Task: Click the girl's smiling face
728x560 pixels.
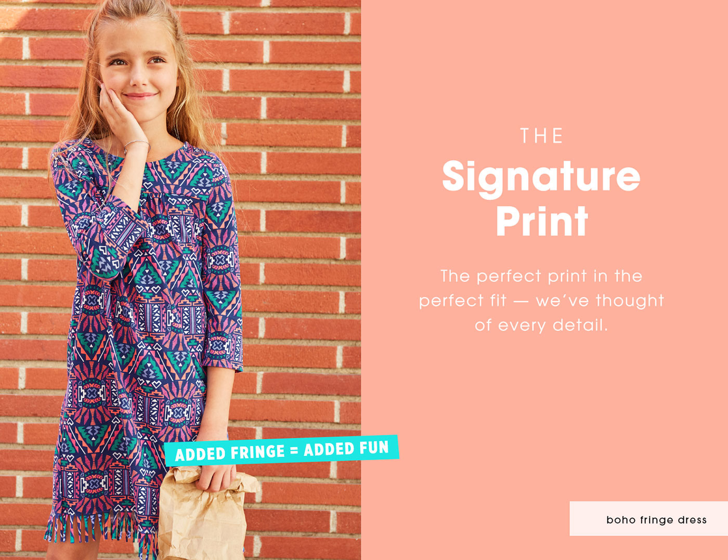Action: coord(139,68)
